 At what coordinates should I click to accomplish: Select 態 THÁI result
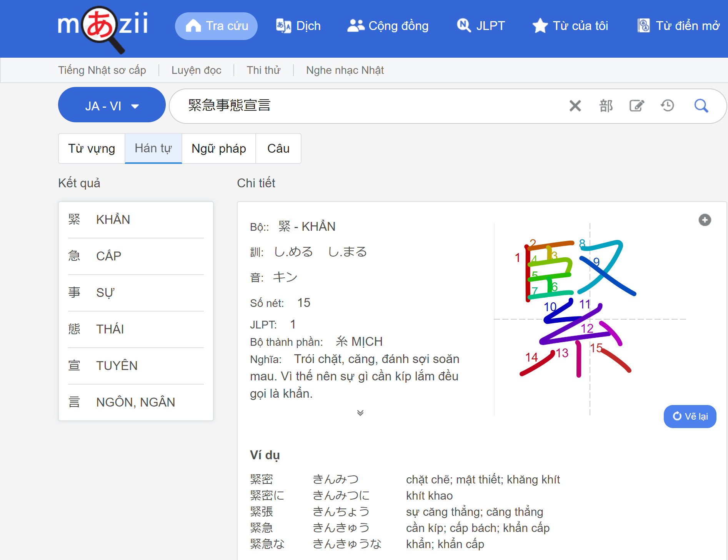(x=136, y=329)
